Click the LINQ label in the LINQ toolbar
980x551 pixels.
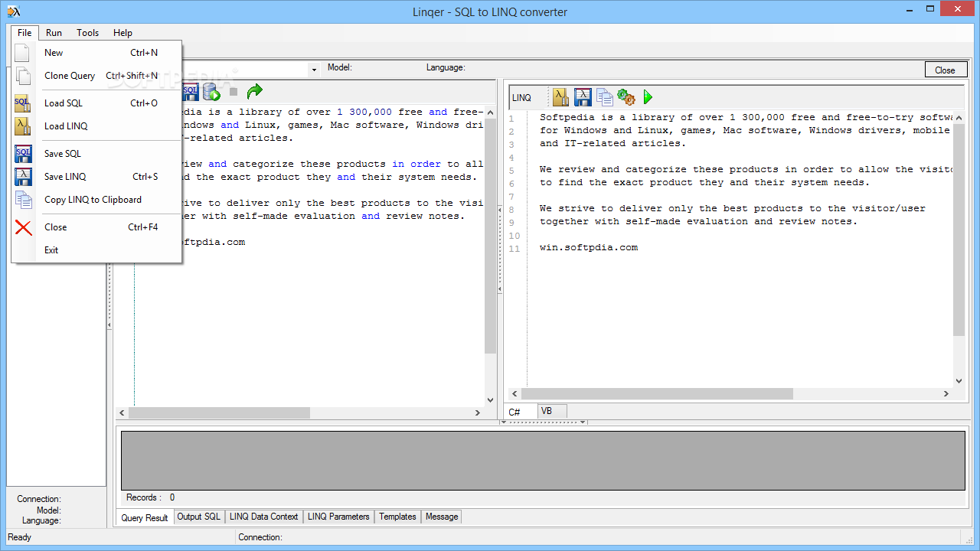coord(521,98)
